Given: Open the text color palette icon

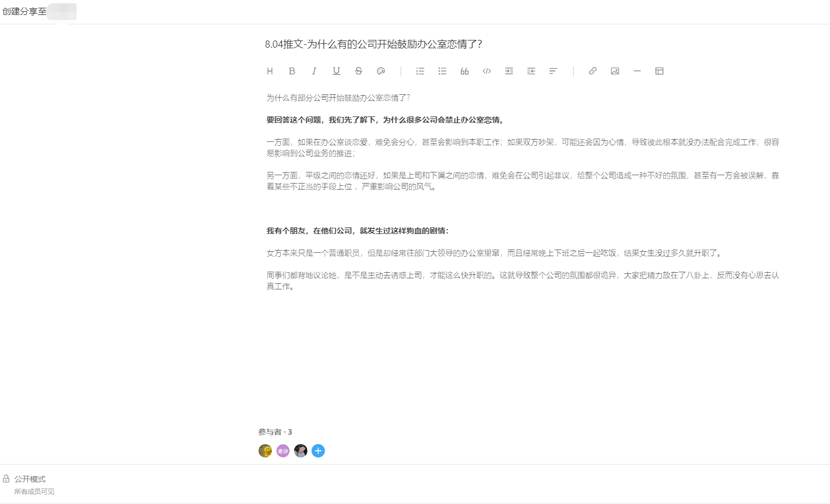Looking at the screenshot, I should click(x=381, y=71).
